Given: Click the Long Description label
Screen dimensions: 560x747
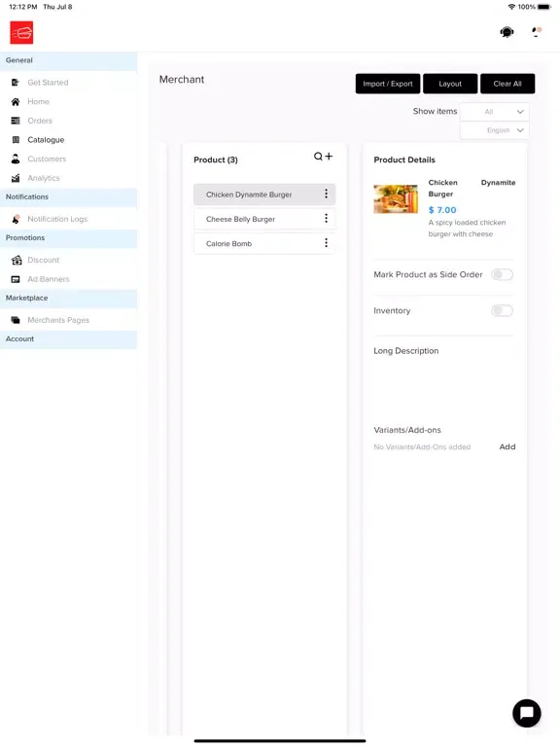Looking at the screenshot, I should click(x=405, y=350).
